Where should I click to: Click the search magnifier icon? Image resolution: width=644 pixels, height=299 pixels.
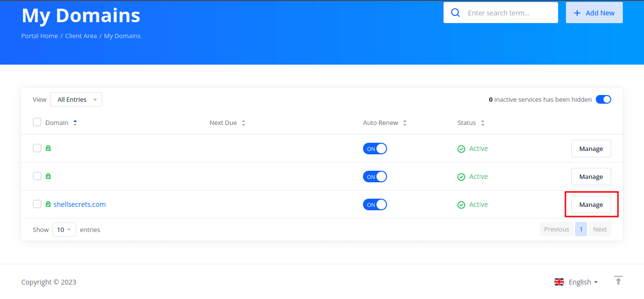tap(455, 12)
